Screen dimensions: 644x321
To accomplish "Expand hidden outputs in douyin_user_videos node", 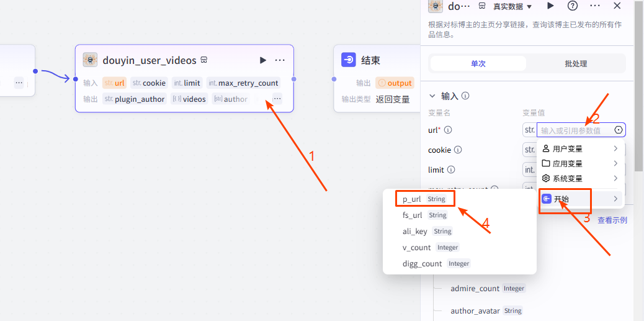I will tap(277, 99).
